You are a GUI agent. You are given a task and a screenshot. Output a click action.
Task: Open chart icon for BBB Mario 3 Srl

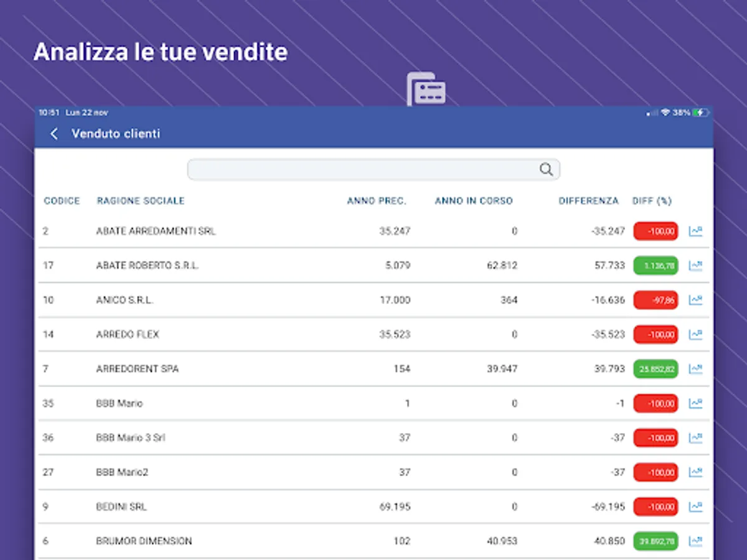695,438
